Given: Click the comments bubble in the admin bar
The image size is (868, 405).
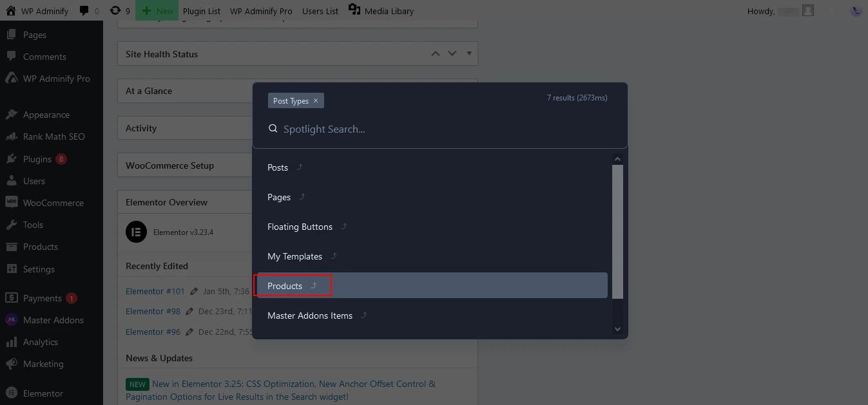Looking at the screenshot, I should pos(84,10).
